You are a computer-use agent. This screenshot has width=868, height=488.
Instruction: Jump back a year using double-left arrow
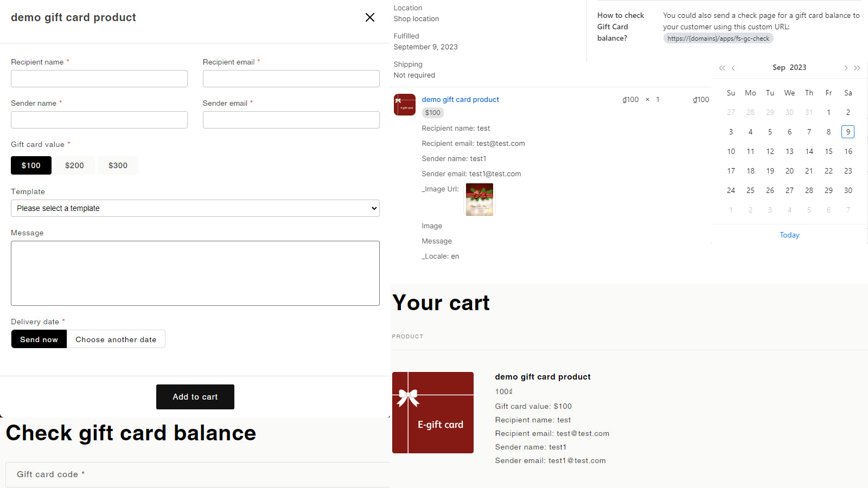pyautogui.click(x=722, y=68)
